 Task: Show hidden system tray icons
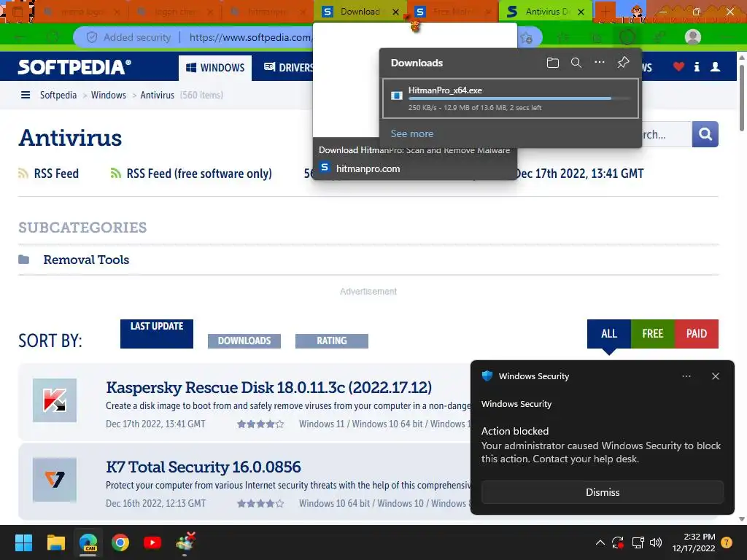pyautogui.click(x=600, y=542)
